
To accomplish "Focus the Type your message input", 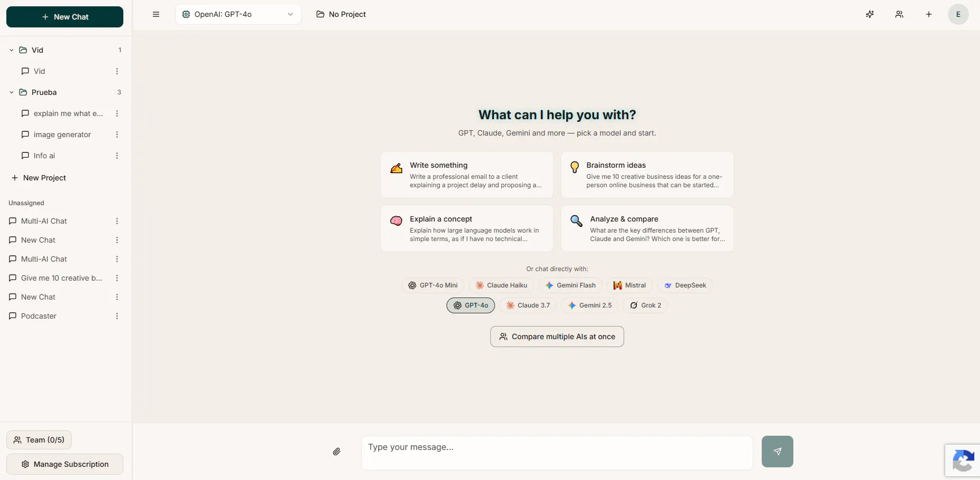I will pyautogui.click(x=557, y=453).
